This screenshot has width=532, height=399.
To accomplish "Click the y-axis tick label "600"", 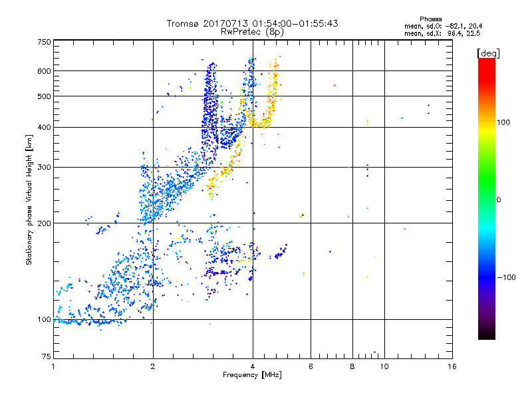I will tap(44, 71).
